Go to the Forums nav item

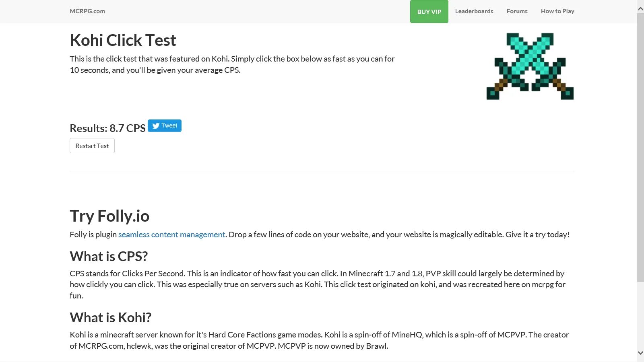tap(517, 11)
